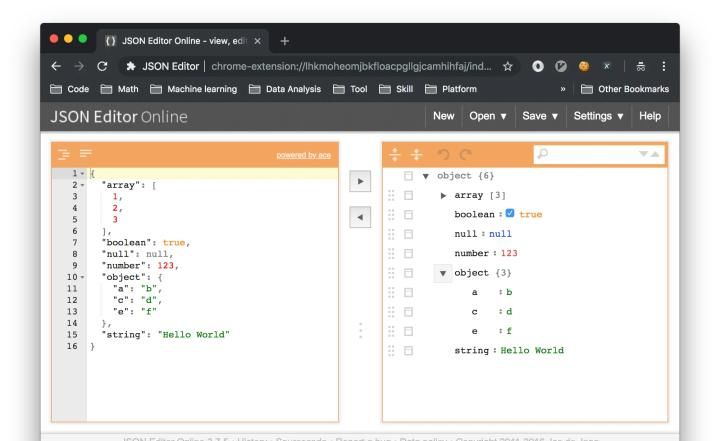Tick the action box beside the string row
This screenshot has height=441, width=720.
click(408, 350)
